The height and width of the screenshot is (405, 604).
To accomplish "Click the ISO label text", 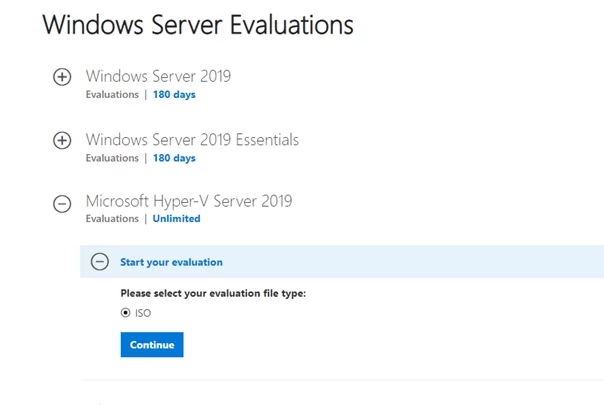I will (143, 313).
